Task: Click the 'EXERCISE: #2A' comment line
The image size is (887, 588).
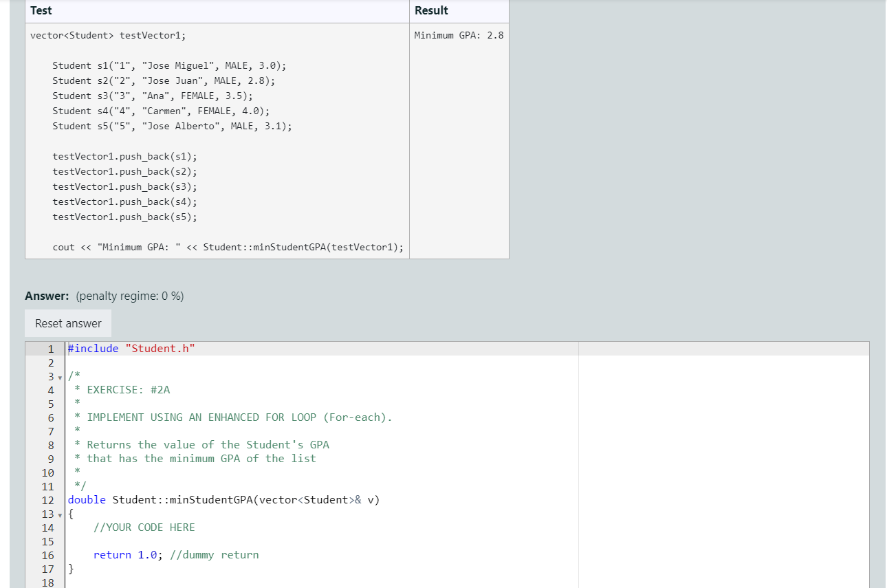Action: (122, 390)
